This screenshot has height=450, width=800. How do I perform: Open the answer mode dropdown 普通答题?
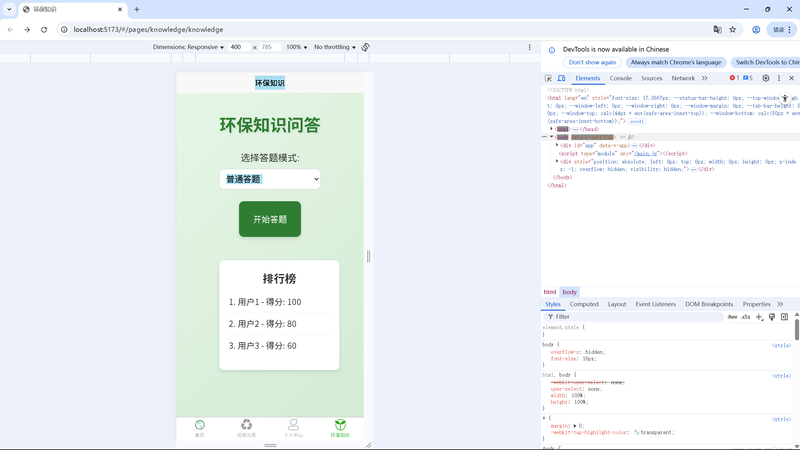[x=270, y=179]
